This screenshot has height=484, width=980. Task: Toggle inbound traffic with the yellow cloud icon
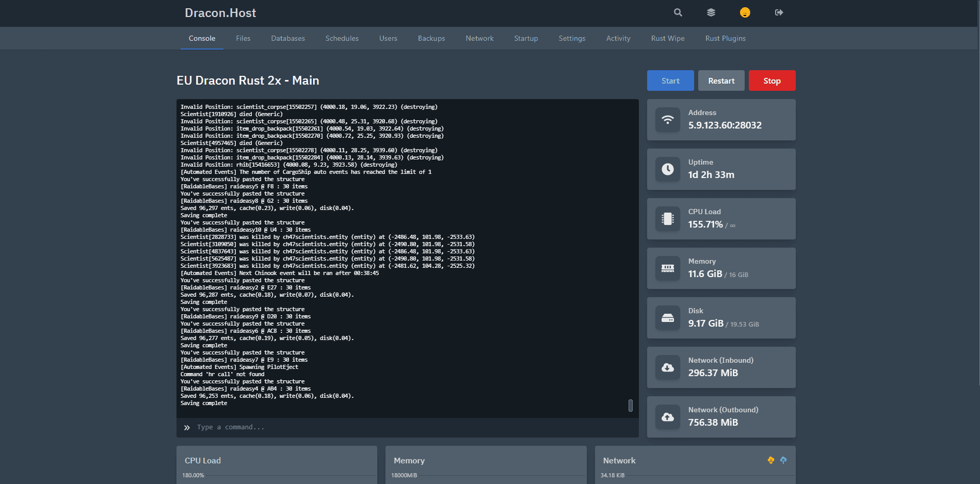click(x=770, y=460)
